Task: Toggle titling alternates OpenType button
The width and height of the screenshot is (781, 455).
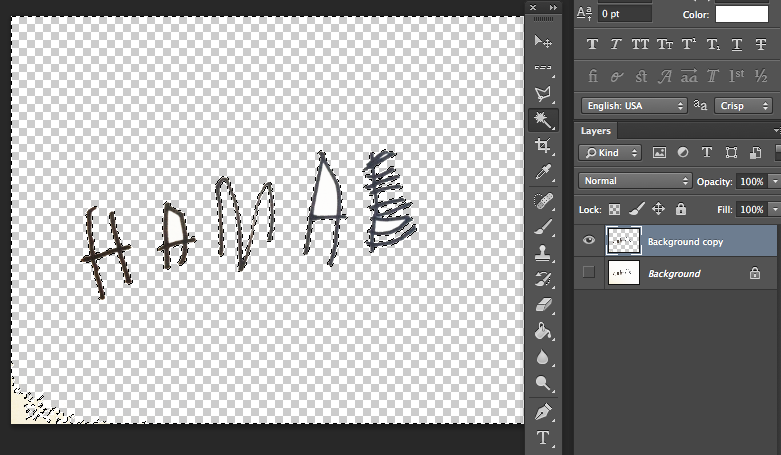Action: [712, 76]
